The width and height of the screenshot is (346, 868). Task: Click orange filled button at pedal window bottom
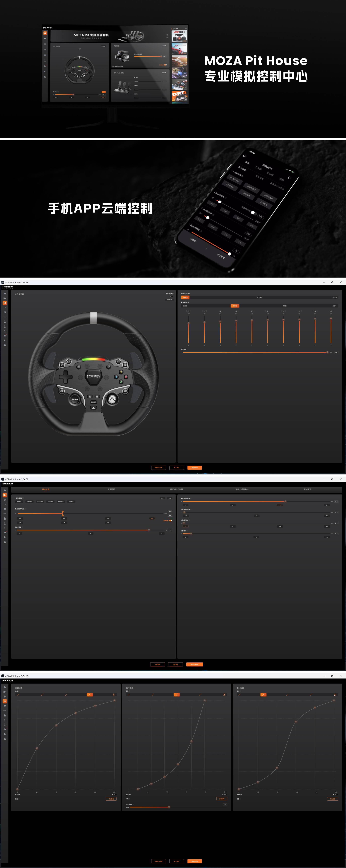point(195,861)
